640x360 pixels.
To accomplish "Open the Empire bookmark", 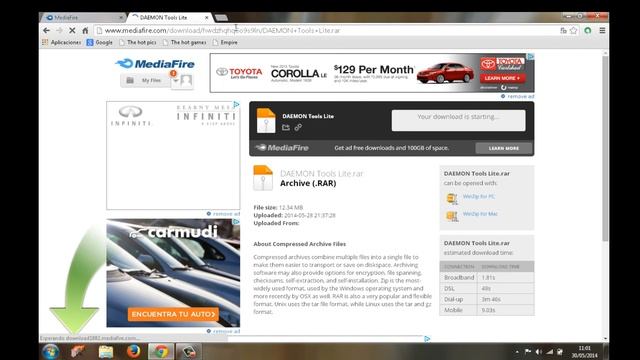I will click(225, 42).
